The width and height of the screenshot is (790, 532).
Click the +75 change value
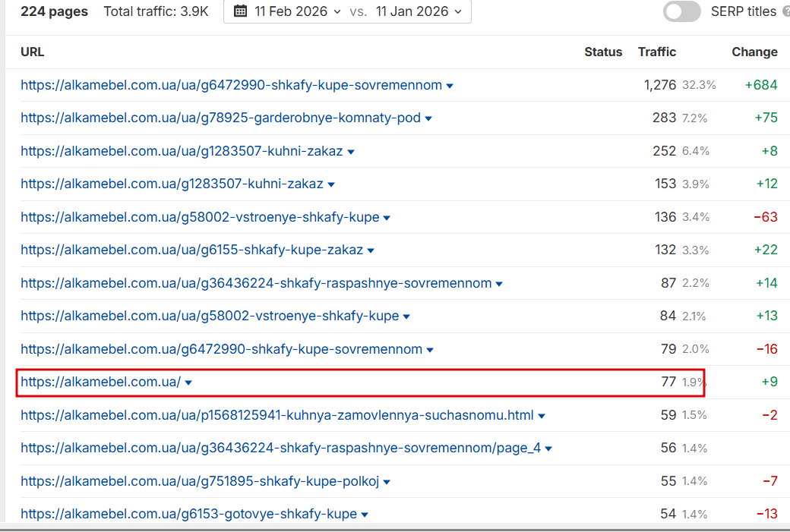766,118
